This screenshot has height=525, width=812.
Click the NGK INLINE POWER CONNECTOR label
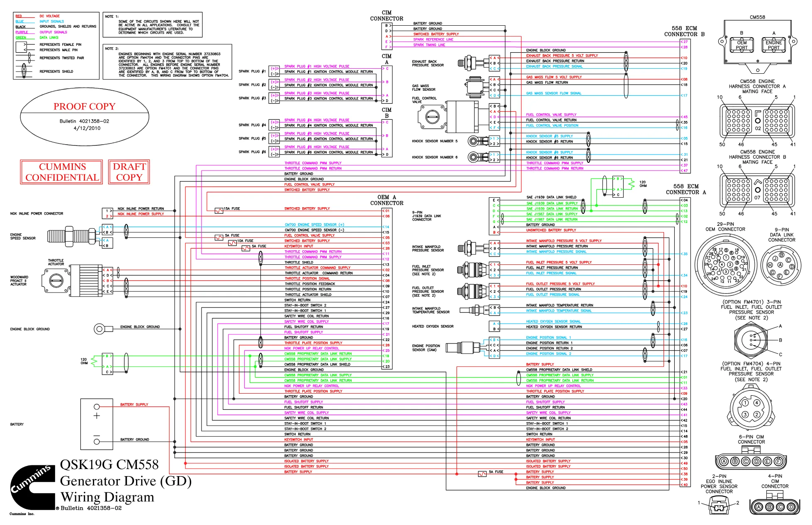pos(37,214)
